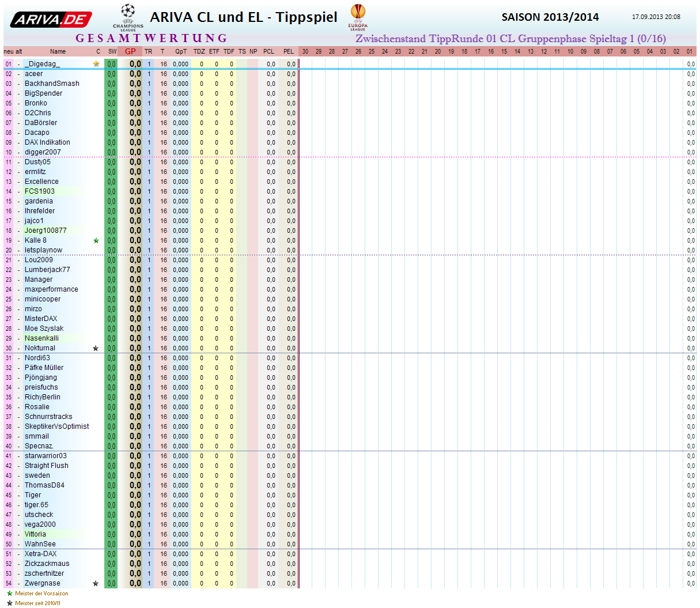Screen dimensions: 700x608
Task: Select player BigSpender
Action: (x=43, y=93)
